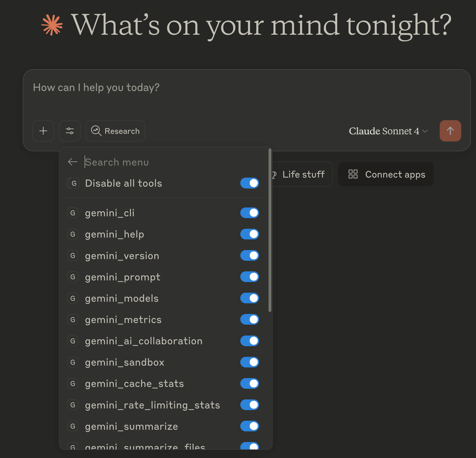Disable the gemini_sandbox tool
Image resolution: width=476 pixels, height=458 pixels.
[x=250, y=362]
